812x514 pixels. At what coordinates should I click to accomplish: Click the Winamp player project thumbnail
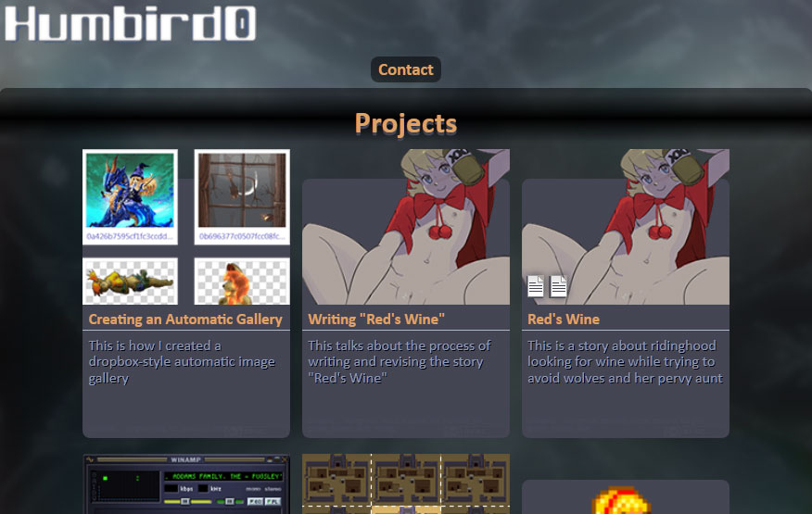186,484
